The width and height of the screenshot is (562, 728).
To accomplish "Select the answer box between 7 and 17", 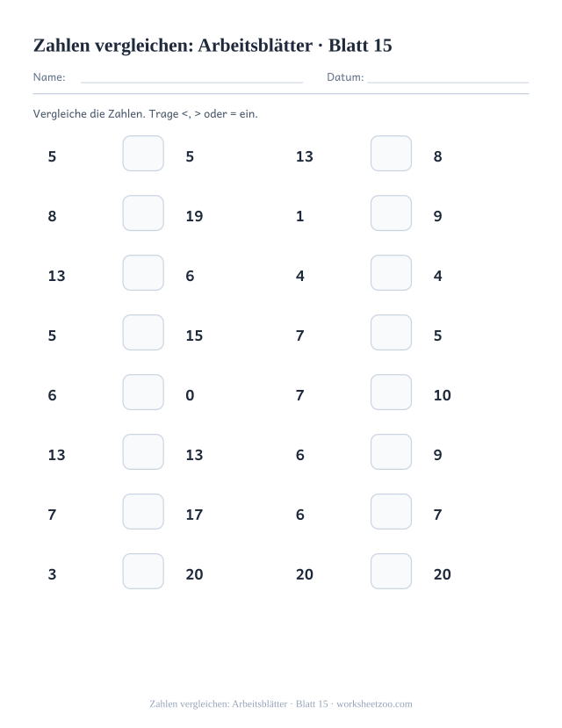I will pos(143,512).
